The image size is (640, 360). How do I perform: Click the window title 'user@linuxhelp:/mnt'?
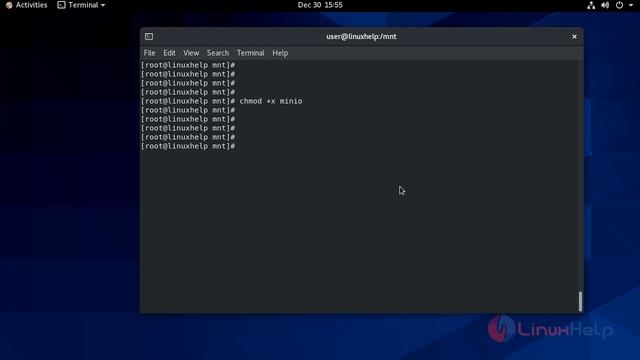click(x=361, y=36)
